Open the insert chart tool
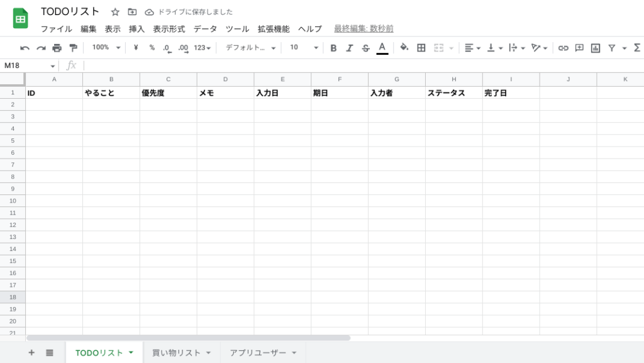Viewport: 644px width, 363px height. pyautogui.click(x=595, y=48)
